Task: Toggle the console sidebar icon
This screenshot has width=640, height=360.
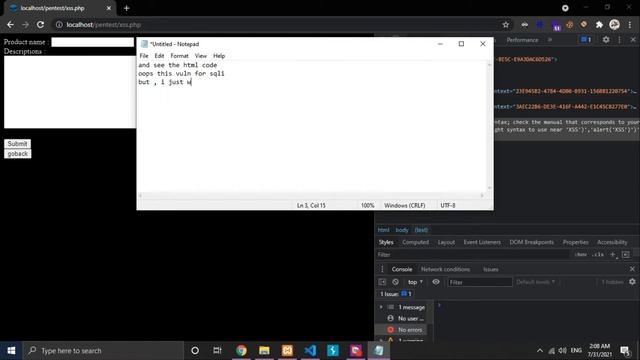Action: tap(382, 282)
